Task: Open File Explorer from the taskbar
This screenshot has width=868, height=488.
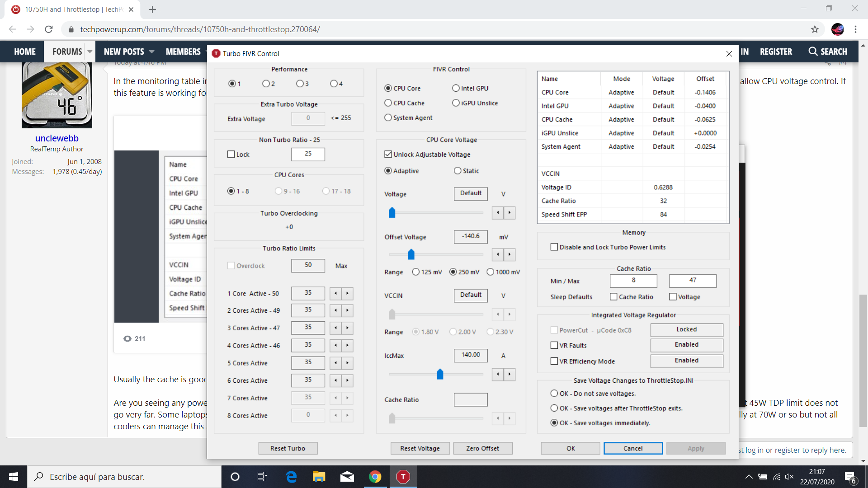Action: 319,477
